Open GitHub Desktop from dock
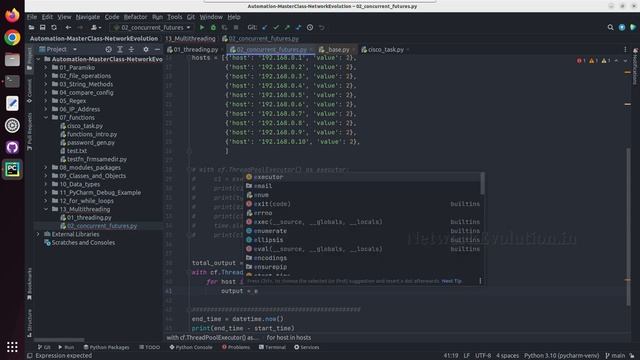Image resolution: width=640 pixels, height=360 pixels. [x=12, y=147]
